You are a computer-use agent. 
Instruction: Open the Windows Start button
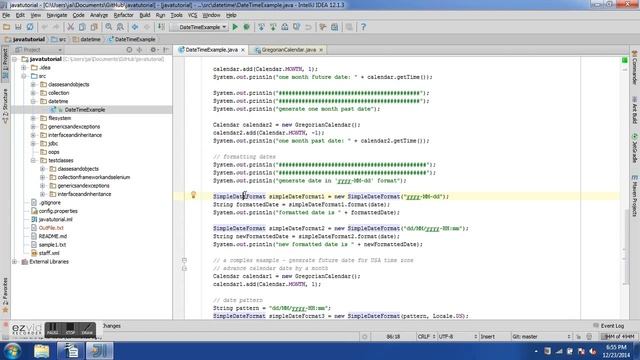click(13, 351)
